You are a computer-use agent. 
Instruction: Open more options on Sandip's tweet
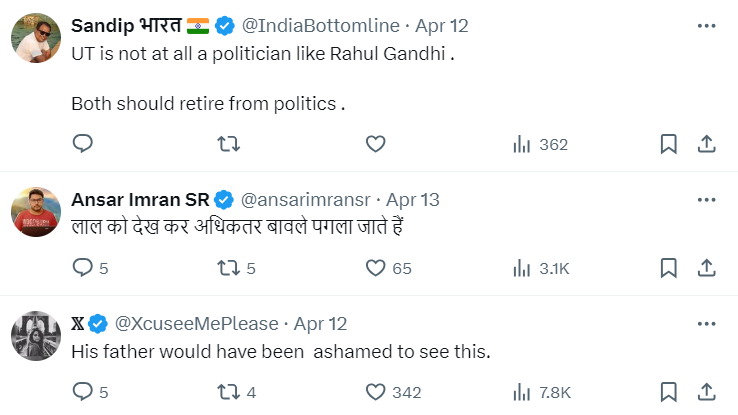point(706,25)
